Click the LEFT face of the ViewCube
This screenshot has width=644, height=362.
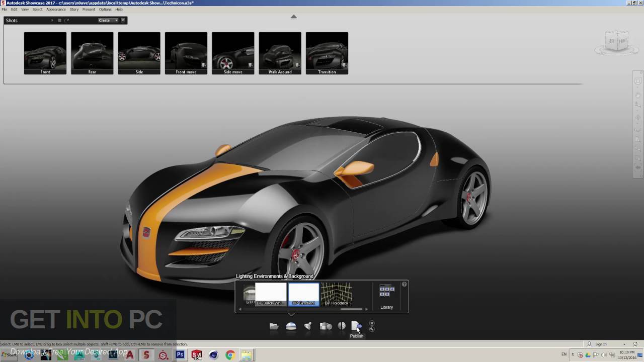tap(611, 41)
